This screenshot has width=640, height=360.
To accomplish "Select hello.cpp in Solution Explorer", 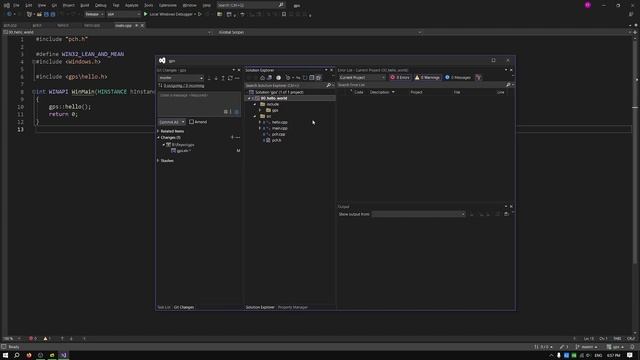I will (x=280, y=122).
